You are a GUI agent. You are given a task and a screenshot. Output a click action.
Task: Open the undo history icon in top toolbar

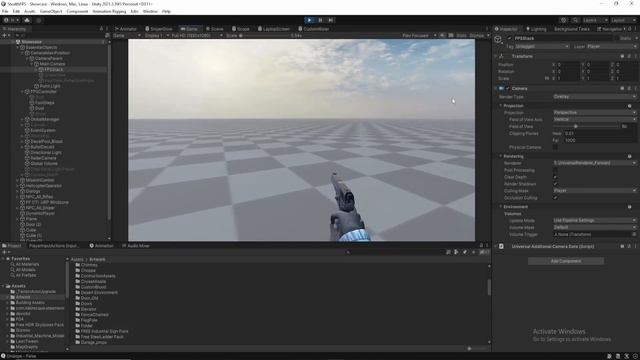tap(564, 20)
